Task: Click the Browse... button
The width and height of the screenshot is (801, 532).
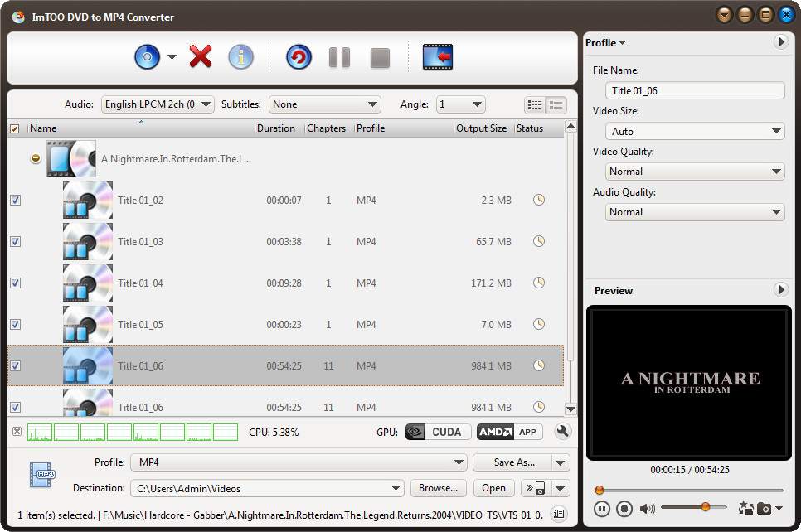Action: point(438,488)
